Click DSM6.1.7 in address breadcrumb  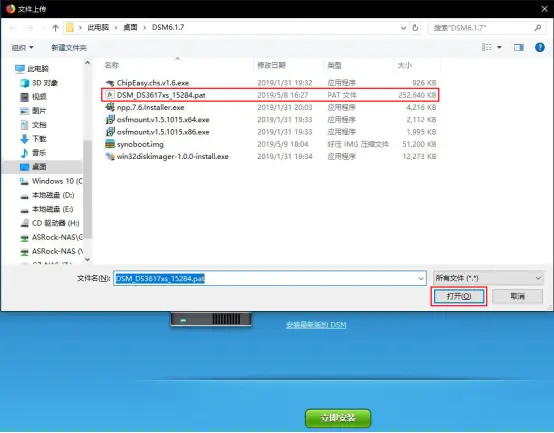pos(168,28)
